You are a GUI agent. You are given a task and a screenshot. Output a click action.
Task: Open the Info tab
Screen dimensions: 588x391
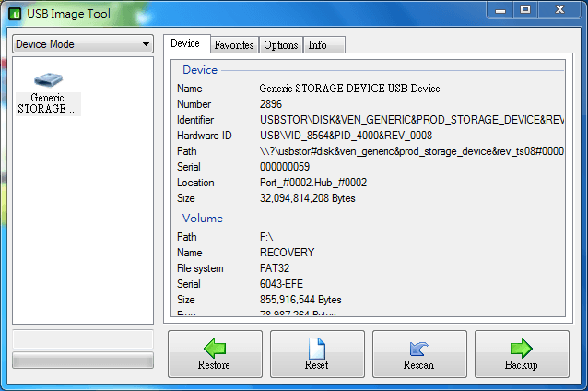(324, 45)
